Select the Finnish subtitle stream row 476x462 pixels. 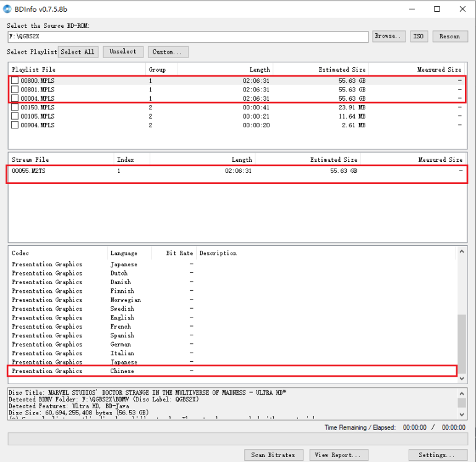tap(232, 291)
